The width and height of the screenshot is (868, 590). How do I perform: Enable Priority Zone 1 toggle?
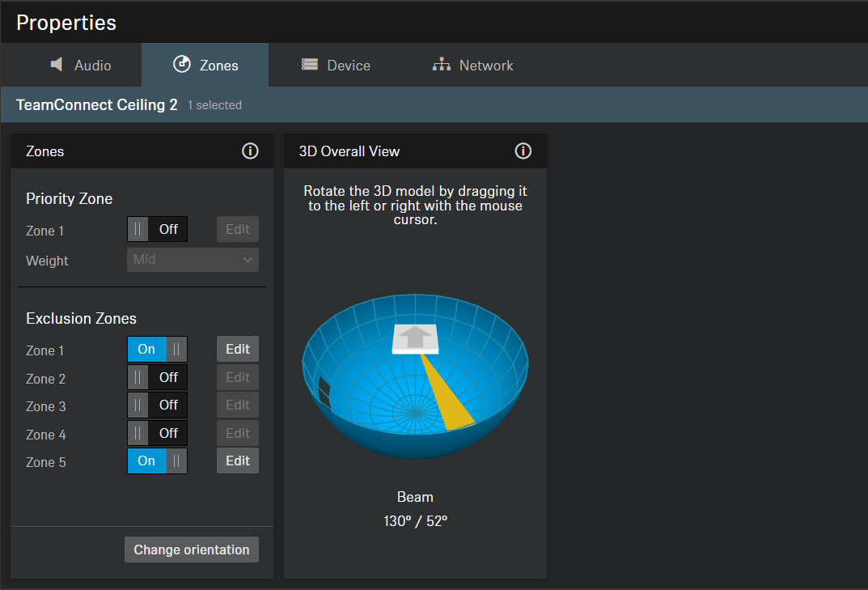[x=157, y=229]
